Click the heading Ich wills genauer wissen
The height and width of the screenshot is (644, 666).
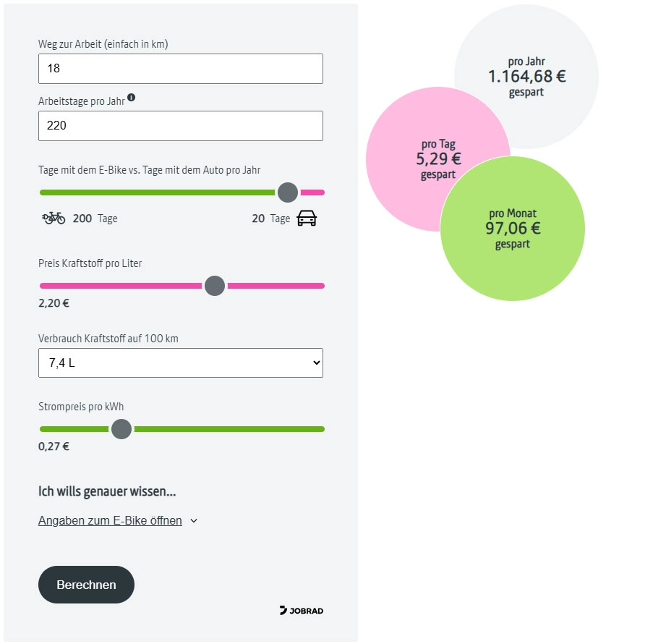[106, 491]
